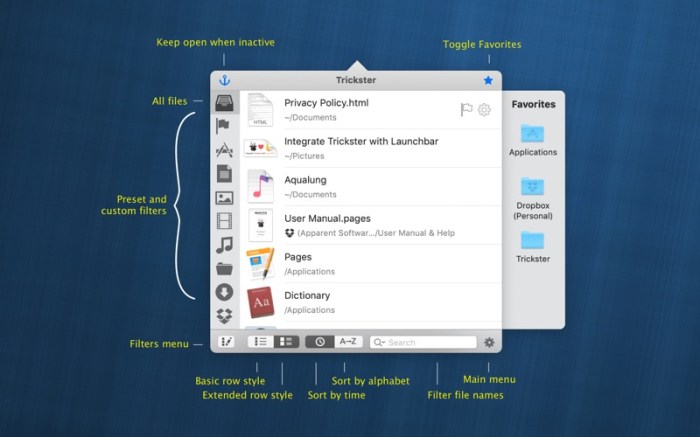The height and width of the screenshot is (437, 700).
Task: Click ~/Pictures path under Launchbar item
Action: [304, 156]
